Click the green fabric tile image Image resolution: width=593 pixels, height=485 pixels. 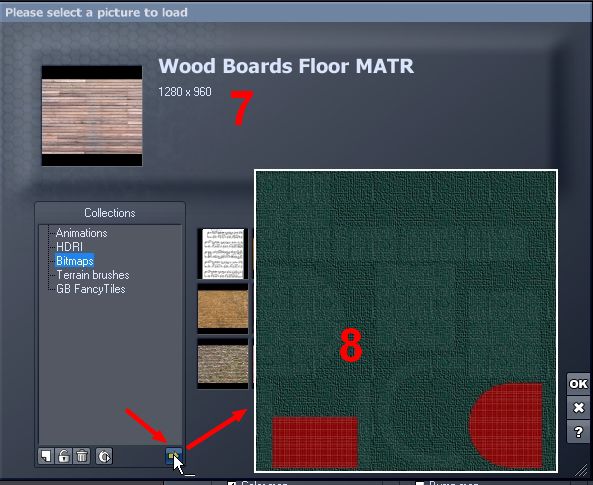tap(406, 321)
